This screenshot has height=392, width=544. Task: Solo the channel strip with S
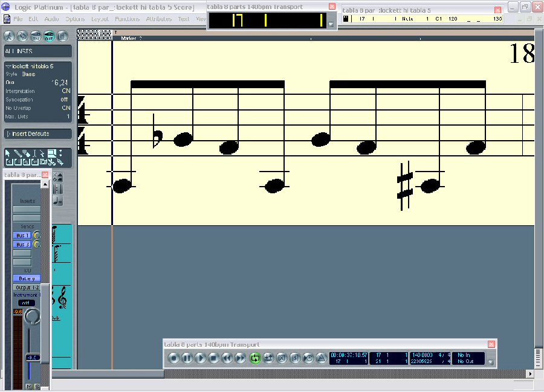36,386
